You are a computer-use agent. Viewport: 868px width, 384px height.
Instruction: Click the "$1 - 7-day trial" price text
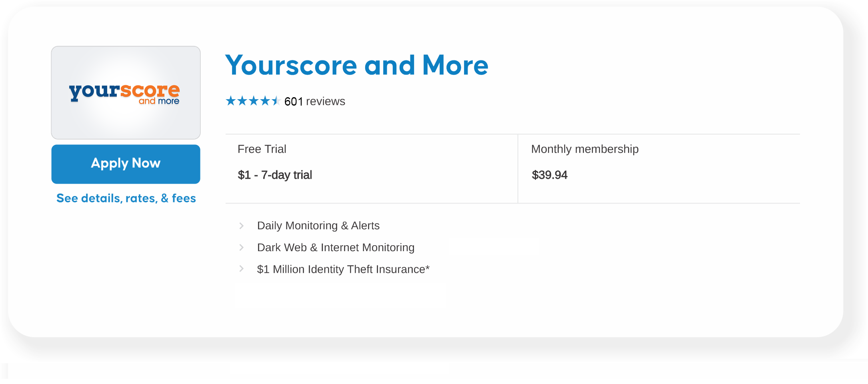pos(275,175)
